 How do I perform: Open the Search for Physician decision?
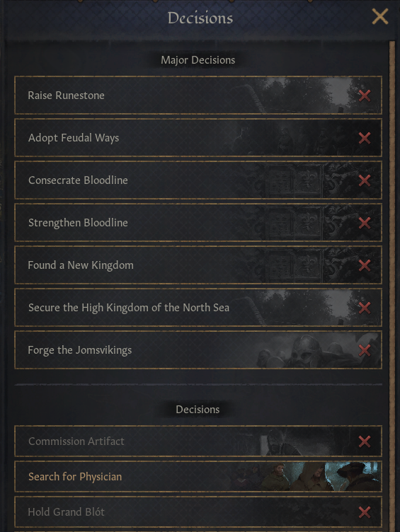(198, 476)
